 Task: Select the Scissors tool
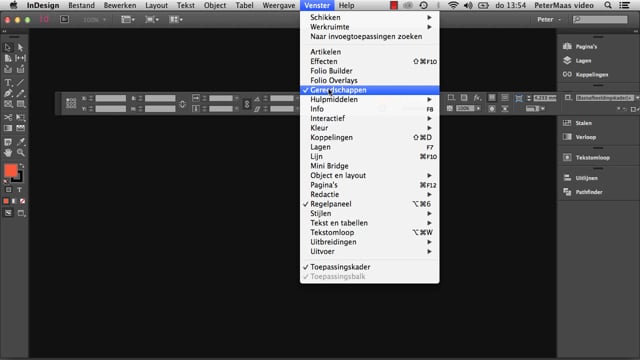tap(8, 118)
